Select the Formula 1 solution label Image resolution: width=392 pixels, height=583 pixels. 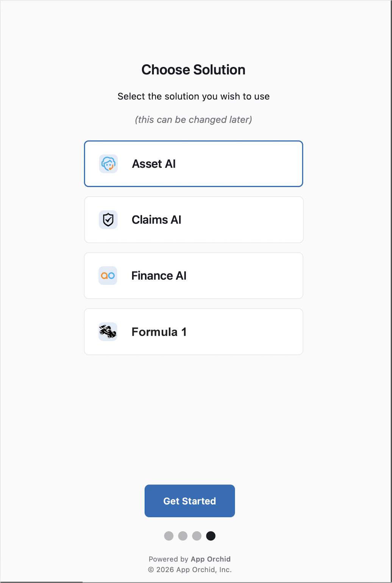159,332
